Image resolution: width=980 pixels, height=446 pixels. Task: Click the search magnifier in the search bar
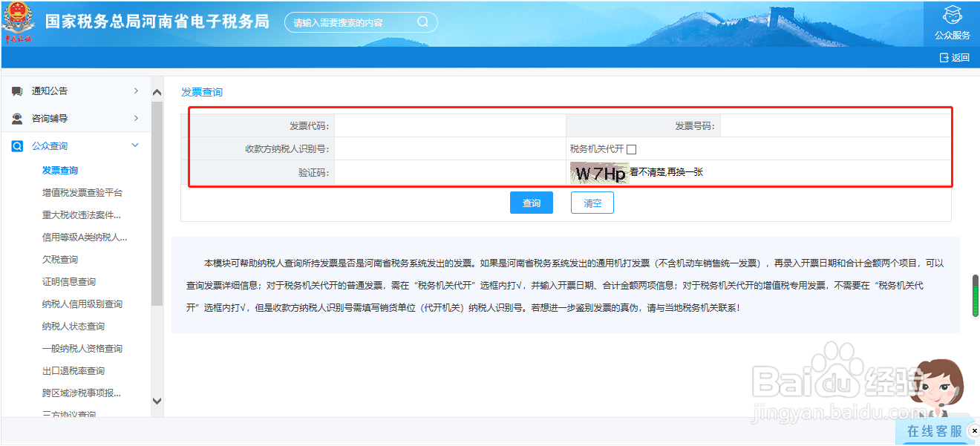coord(423,22)
